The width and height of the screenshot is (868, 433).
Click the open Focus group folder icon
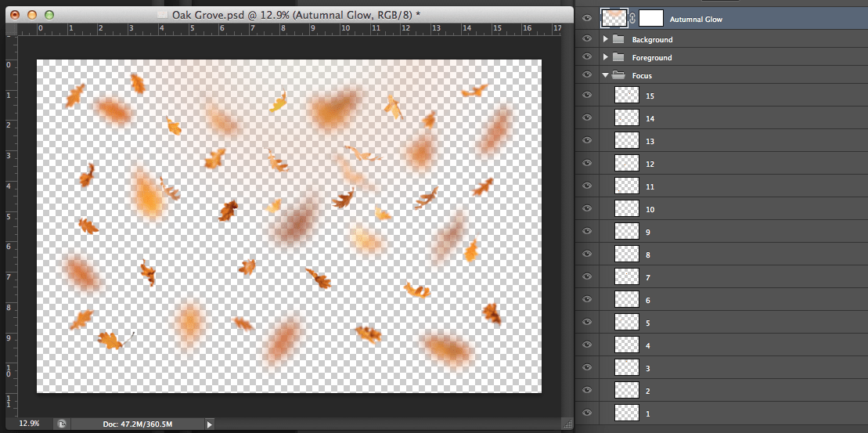click(618, 75)
